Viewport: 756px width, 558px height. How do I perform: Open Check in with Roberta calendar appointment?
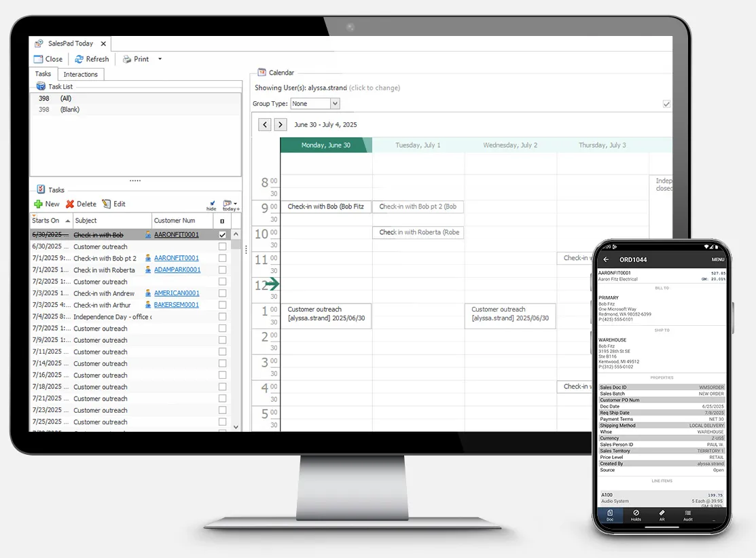(x=418, y=232)
